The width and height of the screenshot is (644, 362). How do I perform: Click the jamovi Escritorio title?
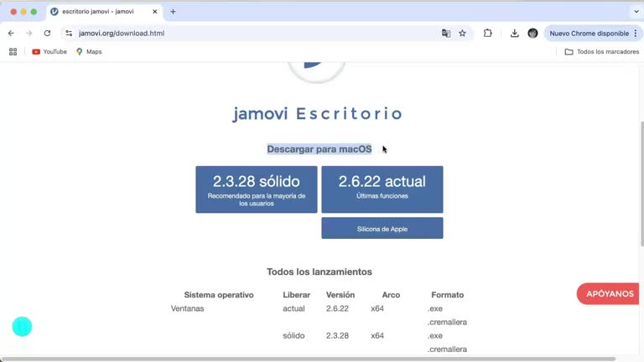point(317,114)
